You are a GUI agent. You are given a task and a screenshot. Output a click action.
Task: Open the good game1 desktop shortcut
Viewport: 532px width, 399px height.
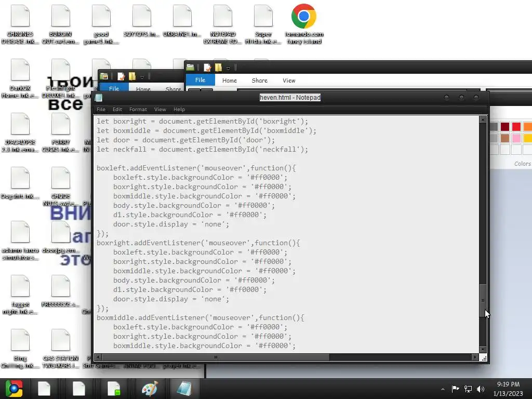[101, 24]
